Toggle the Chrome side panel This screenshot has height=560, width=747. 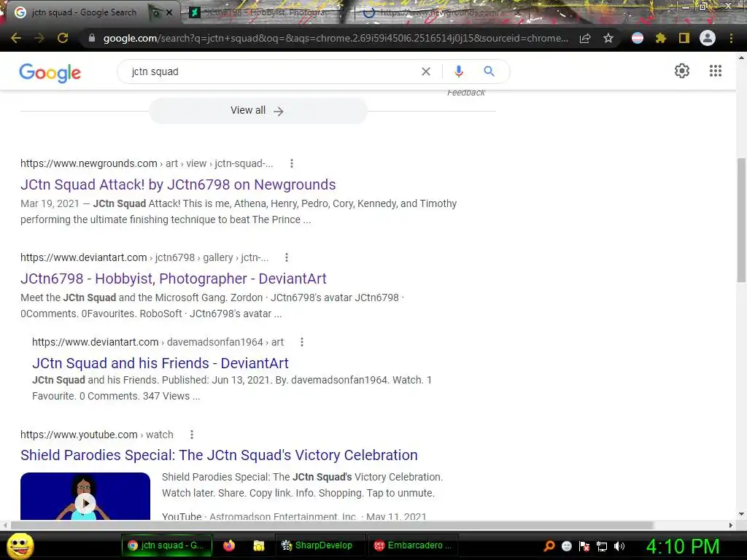point(684,38)
